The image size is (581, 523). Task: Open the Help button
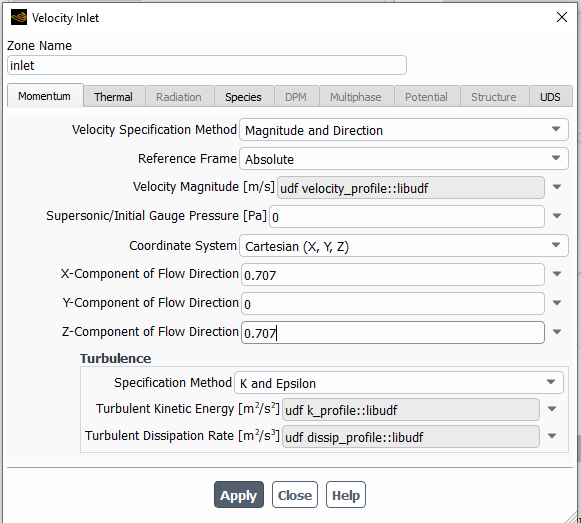pos(346,495)
